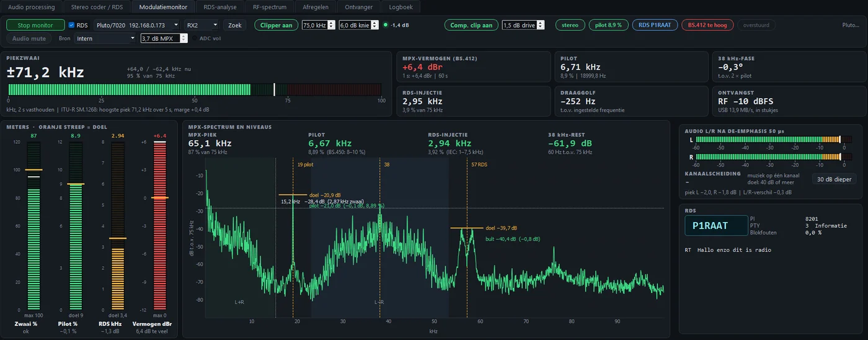The image size is (868, 340).
Task: Click the −61,9 dB 38 kHz-rest value
Action: (x=571, y=143)
